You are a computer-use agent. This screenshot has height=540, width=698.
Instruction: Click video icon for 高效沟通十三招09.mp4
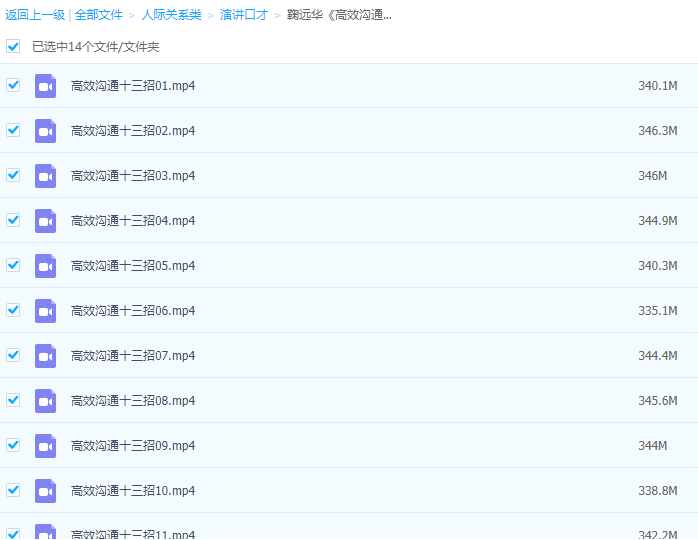(x=45, y=446)
